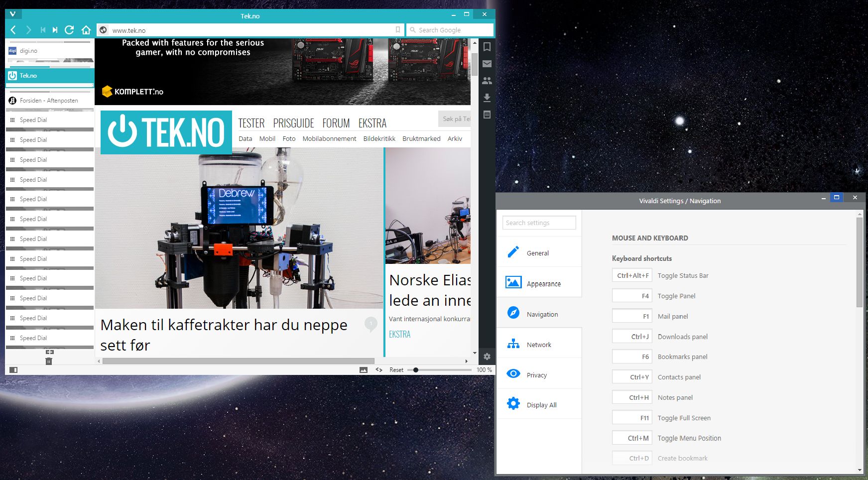Toggle image loading in status bar
This screenshot has height=480, width=868.
[364, 370]
